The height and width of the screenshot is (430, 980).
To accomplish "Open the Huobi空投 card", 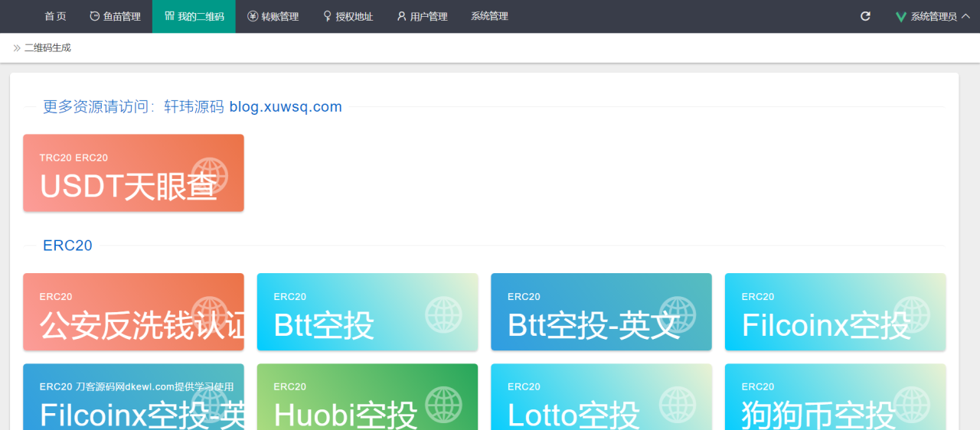I will tap(367, 396).
